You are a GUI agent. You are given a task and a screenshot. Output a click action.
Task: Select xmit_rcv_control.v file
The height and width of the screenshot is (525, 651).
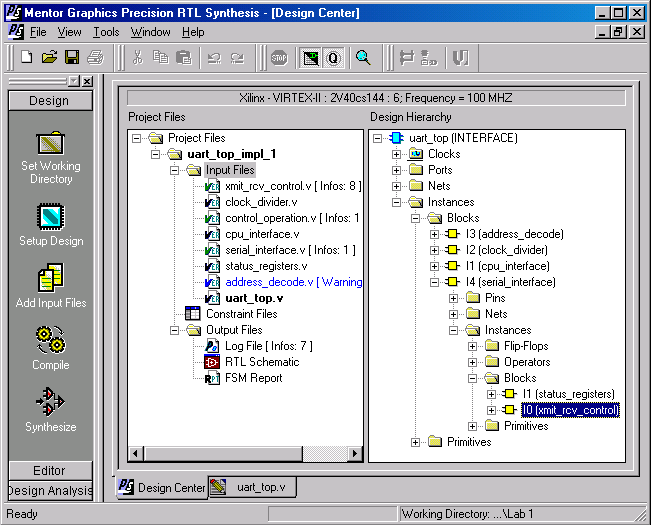point(293,186)
